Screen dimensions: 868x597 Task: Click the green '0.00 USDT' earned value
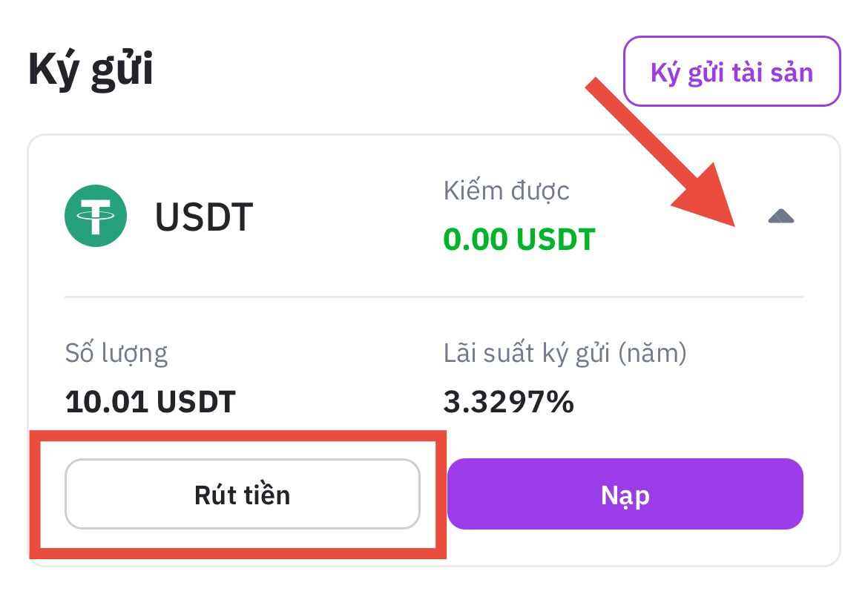coord(519,239)
